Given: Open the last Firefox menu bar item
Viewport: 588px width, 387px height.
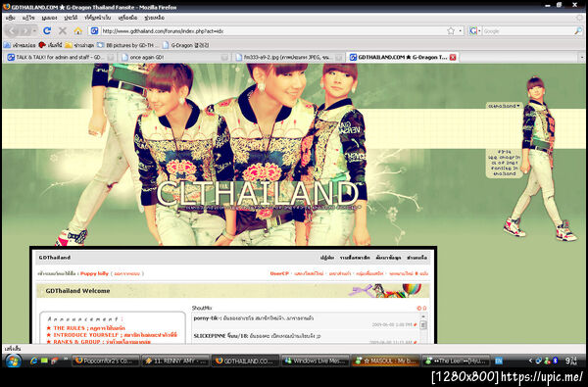Looking at the screenshot, I should (x=154, y=18).
